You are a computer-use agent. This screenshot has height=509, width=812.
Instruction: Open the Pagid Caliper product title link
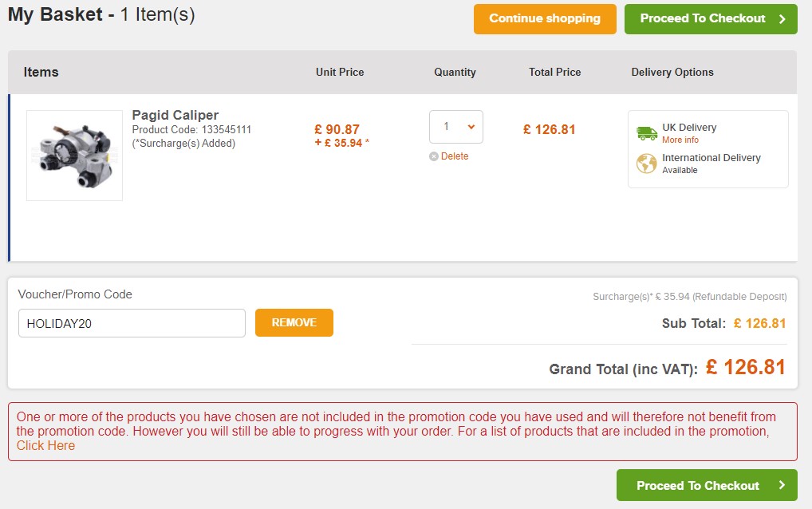[x=175, y=115]
